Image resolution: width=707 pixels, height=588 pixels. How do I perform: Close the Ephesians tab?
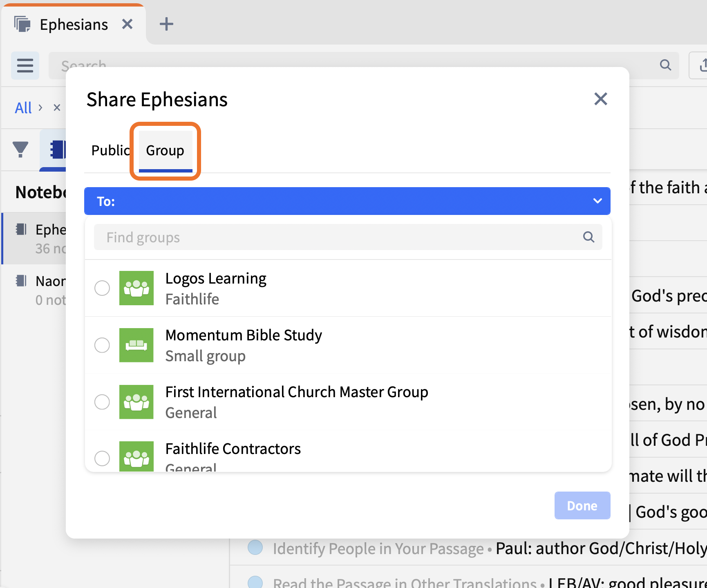click(x=128, y=24)
